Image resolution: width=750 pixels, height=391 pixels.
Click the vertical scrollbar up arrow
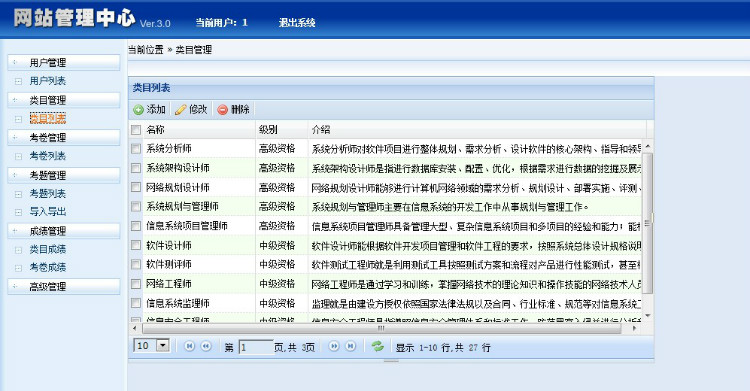tap(648, 146)
